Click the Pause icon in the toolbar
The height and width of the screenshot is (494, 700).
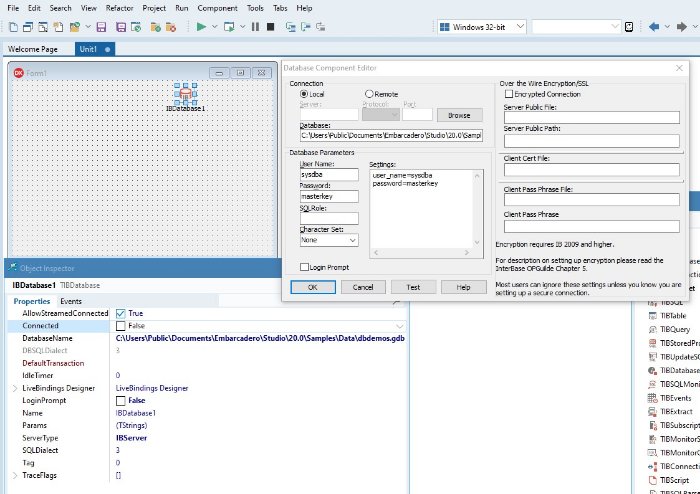tap(255, 27)
